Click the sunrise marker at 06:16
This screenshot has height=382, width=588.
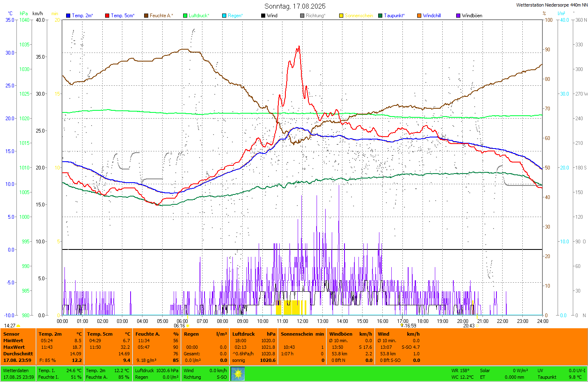(188, 326)
